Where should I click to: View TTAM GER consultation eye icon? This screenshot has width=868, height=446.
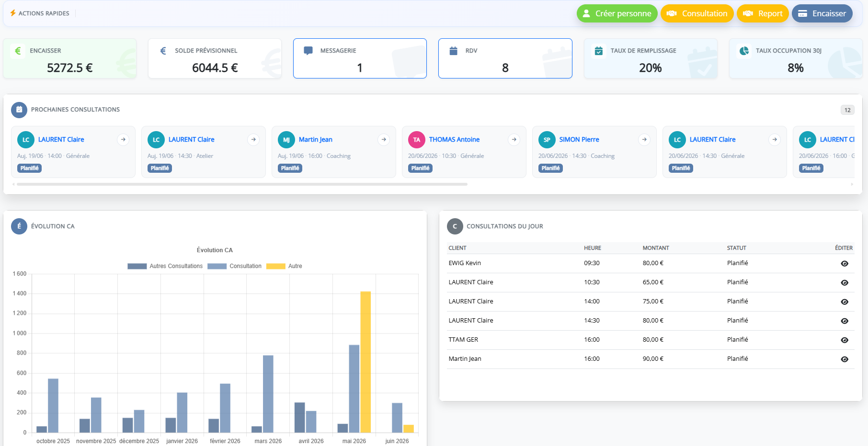(845, 340)
